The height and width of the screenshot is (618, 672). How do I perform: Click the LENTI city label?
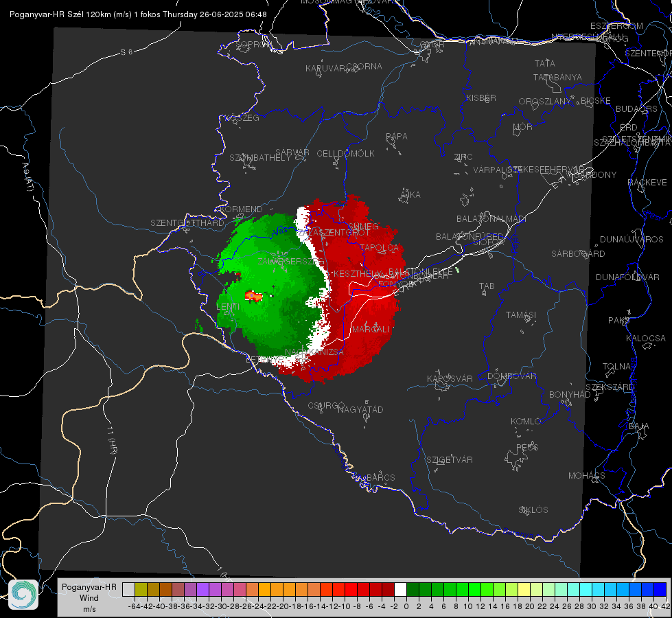click(x=228, y=307)
